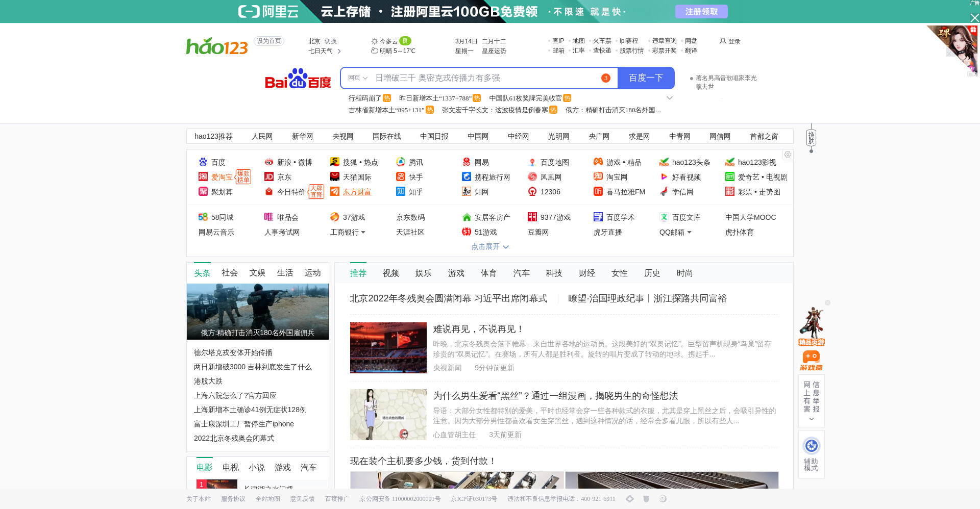Switch to the 体育 feed tab
The width and height of the screenshot is (980, 509).
489,273
